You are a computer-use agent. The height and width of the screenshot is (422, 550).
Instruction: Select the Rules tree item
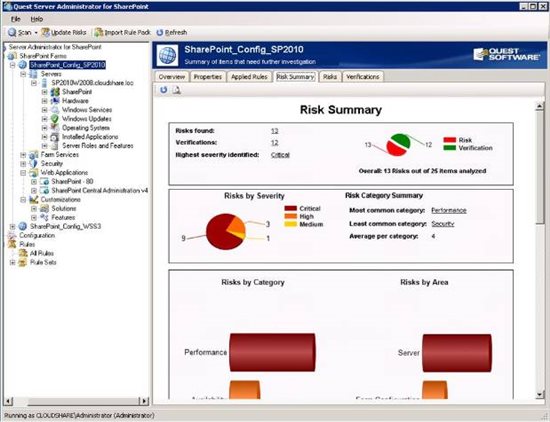(x=27, y=244)
